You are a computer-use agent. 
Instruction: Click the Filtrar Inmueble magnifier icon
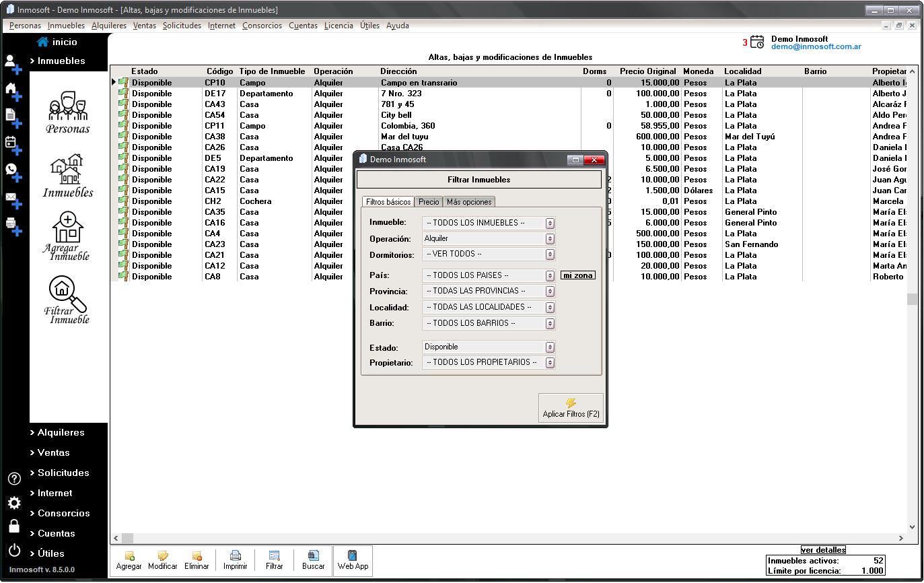68,300
